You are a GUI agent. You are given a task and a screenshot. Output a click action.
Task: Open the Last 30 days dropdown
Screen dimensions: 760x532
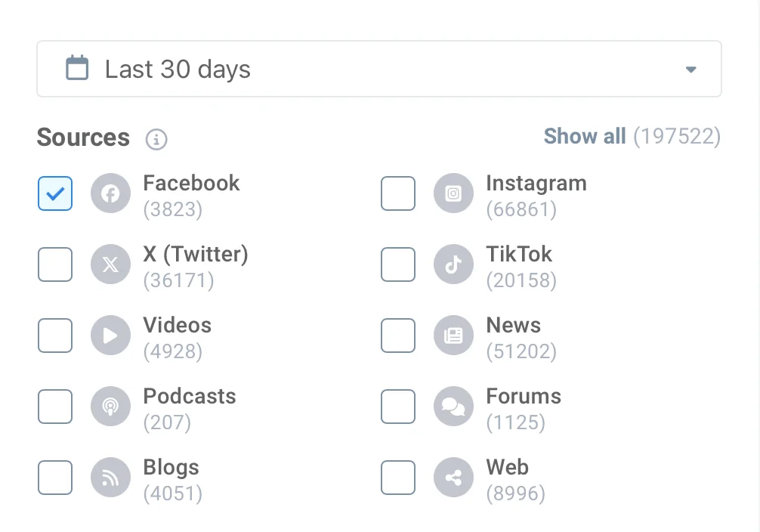(x=379, y=69)
